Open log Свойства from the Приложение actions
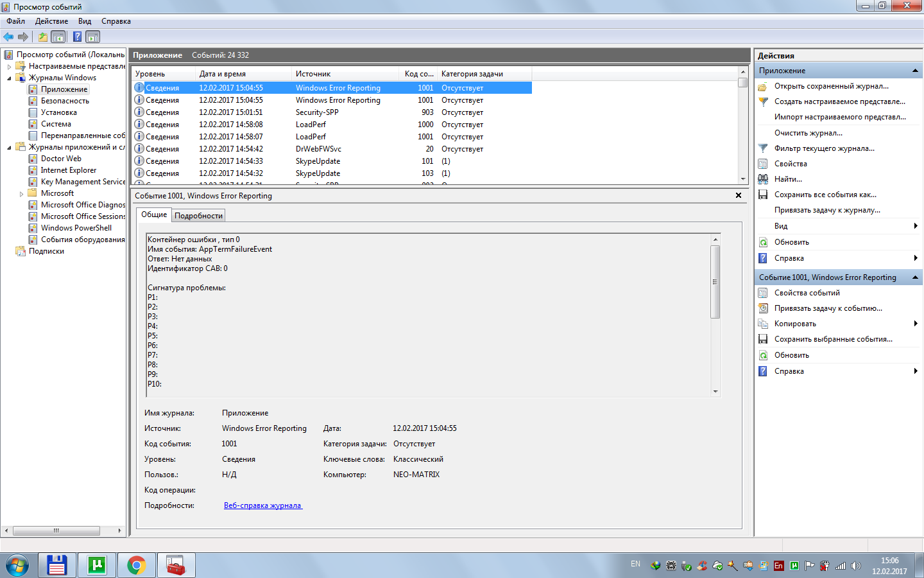924x578 pixels. [791, 164]
